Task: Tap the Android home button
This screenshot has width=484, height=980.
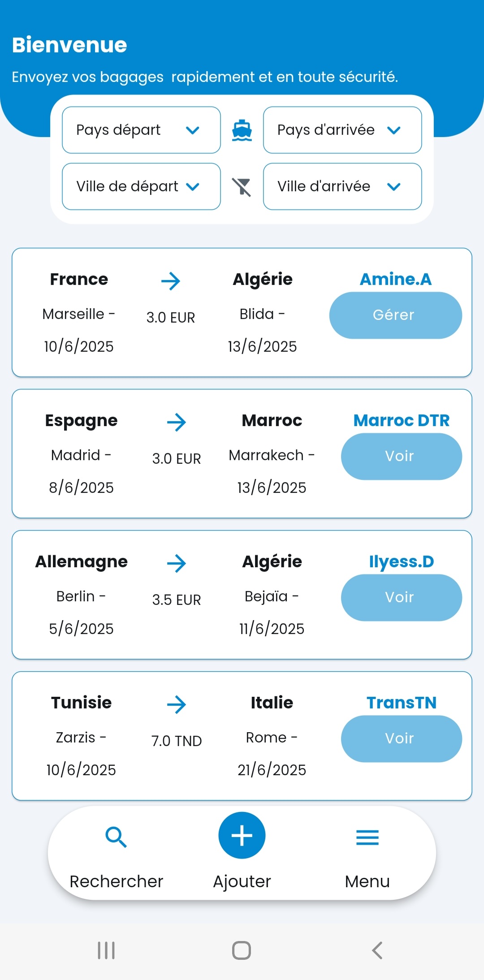Action: pos(242,950)
